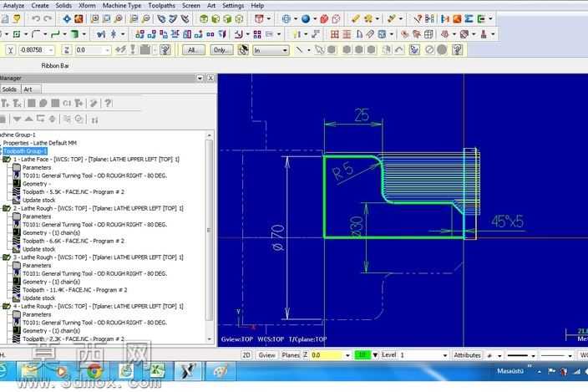Open the Create menu
Screen dimensions: 588x392
tap(40, 6)
